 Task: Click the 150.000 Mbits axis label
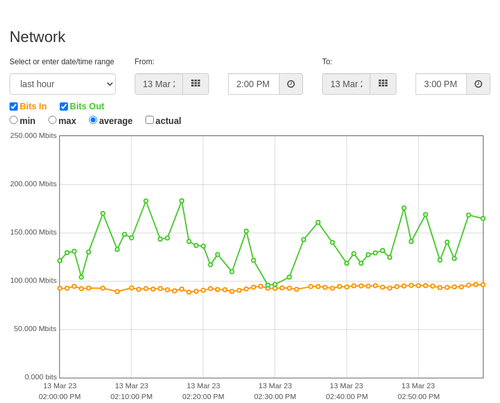[x=33, y=232]
